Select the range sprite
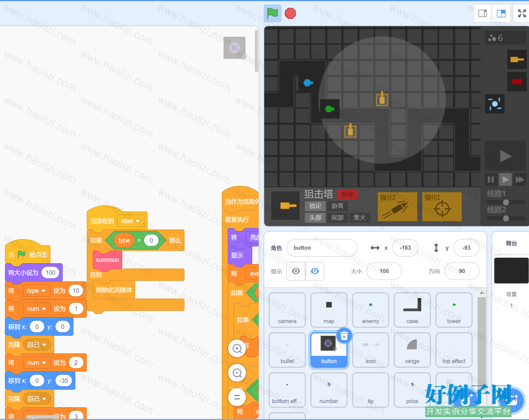 [x=412, y=350]
